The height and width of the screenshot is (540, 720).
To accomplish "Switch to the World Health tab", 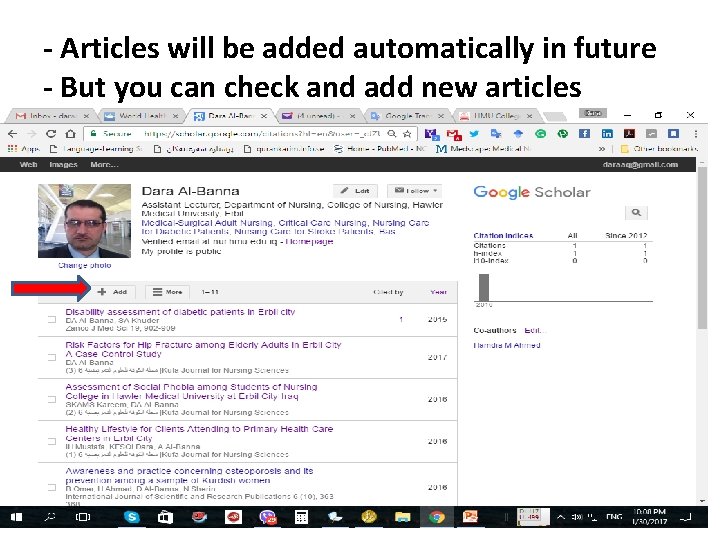I will coord(139,116).
